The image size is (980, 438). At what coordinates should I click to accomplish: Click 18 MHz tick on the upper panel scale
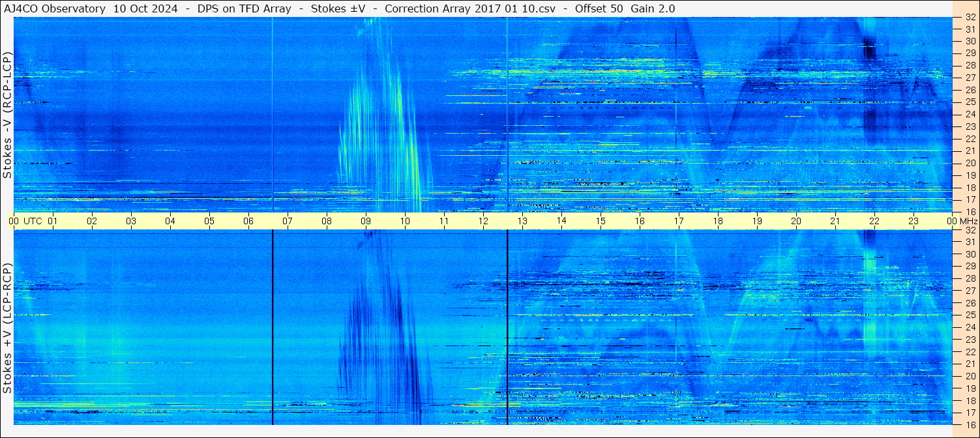[x=970, y=187]
